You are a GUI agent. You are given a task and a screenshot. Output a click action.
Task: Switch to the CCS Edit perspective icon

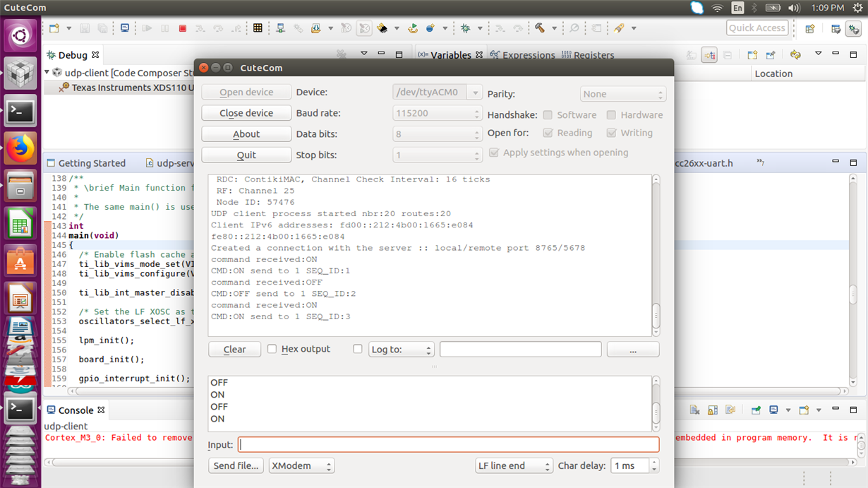coord(836,29)
